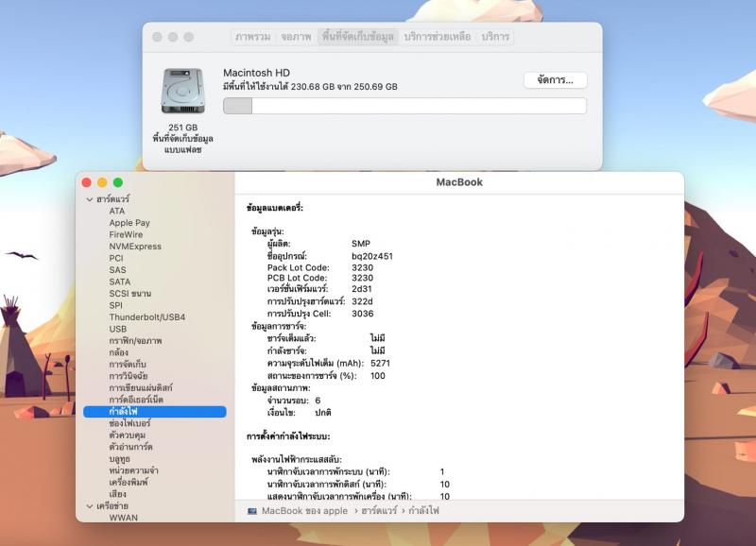Collapse the ฮาร์ดแวร์ section chevron
The image size is (756, 546).
pyautogui.click(x=90, y=199)
